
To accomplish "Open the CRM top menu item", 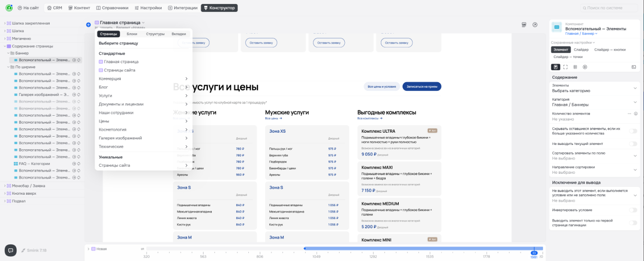I will coord(54,8).
